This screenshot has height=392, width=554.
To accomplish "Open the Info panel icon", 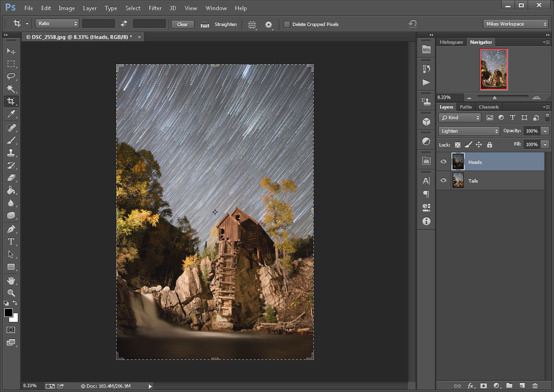I will coord(427,221).
